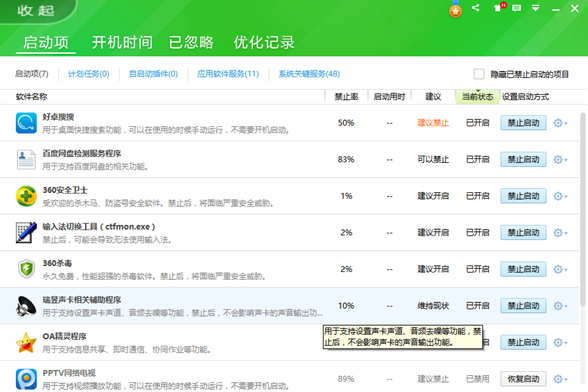
Task: Open the main menu dropdown in title bar
Action: click(536, 8)
